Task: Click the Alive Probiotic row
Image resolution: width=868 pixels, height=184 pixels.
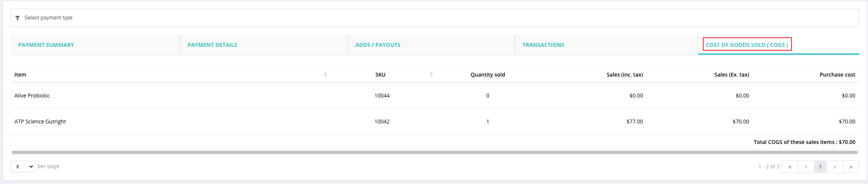Action: (x=32, y=96)
